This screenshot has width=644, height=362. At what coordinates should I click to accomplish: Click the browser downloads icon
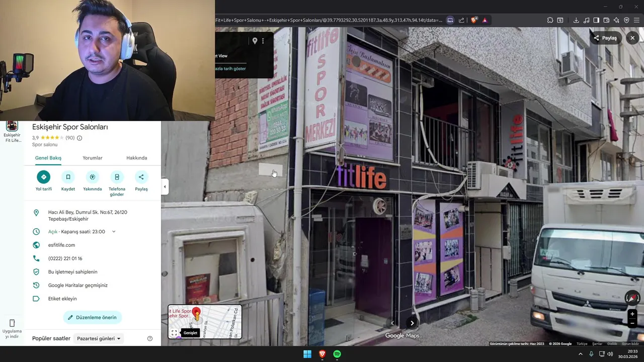[x=576, y=20]
